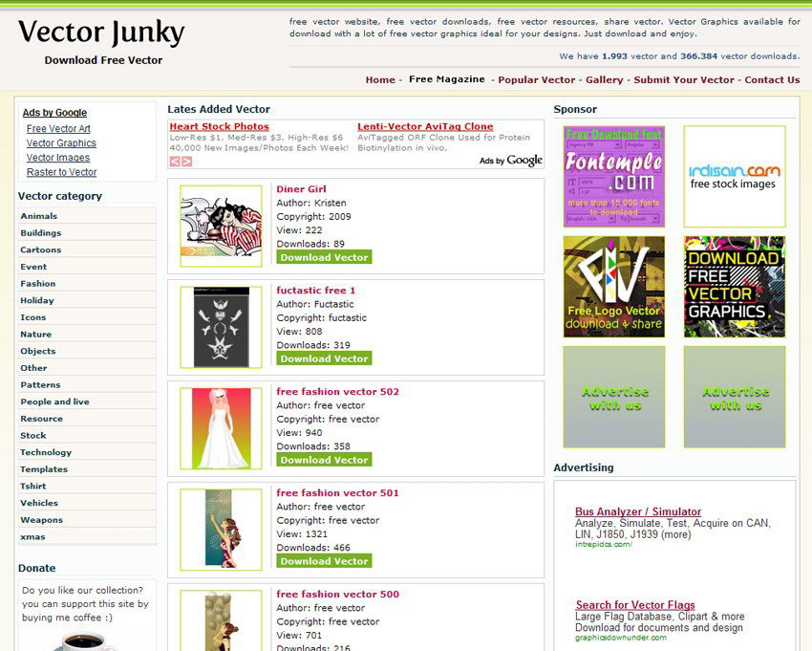Open the Contact Us page
Screen dimensions: 812x651
(772, 79)
